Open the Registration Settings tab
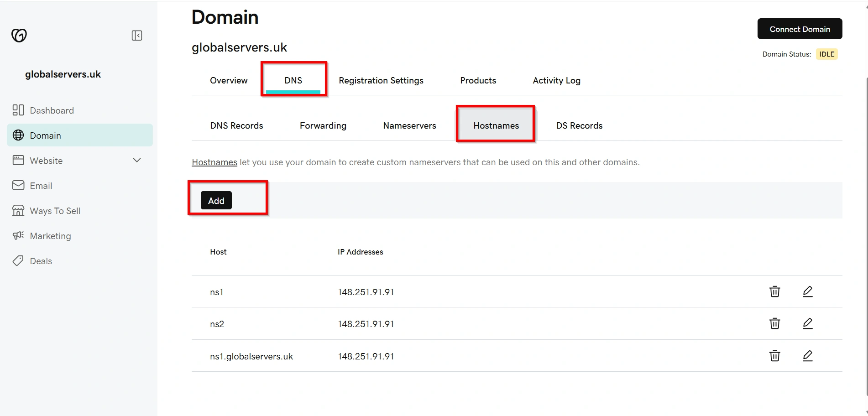This screenshot has height=416, width=868. pyautogui.click(x=381, y=80)
